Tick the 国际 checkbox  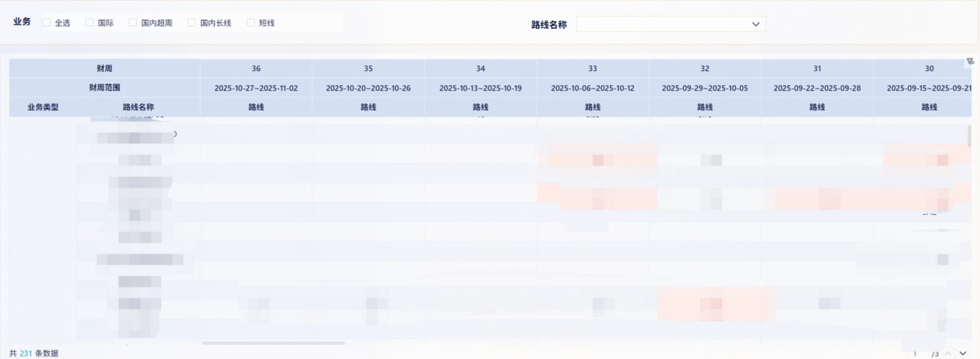(x=90, y=23)
